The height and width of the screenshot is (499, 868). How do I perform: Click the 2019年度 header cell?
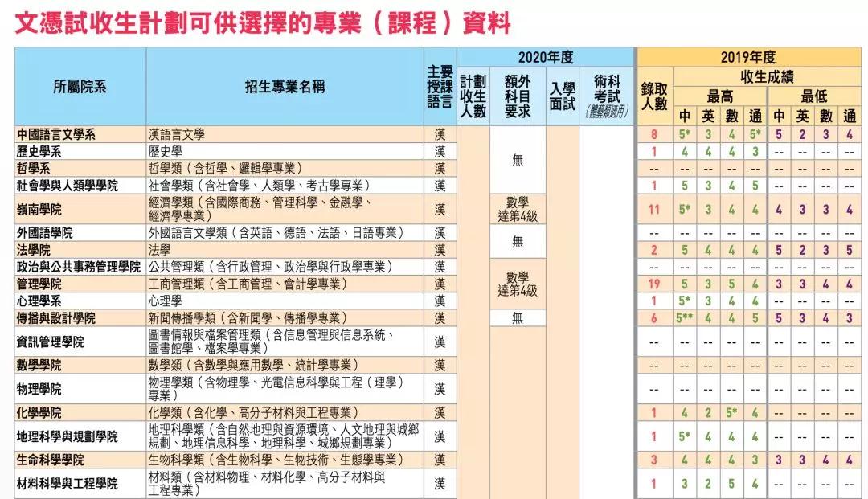(x=747, y=57)
